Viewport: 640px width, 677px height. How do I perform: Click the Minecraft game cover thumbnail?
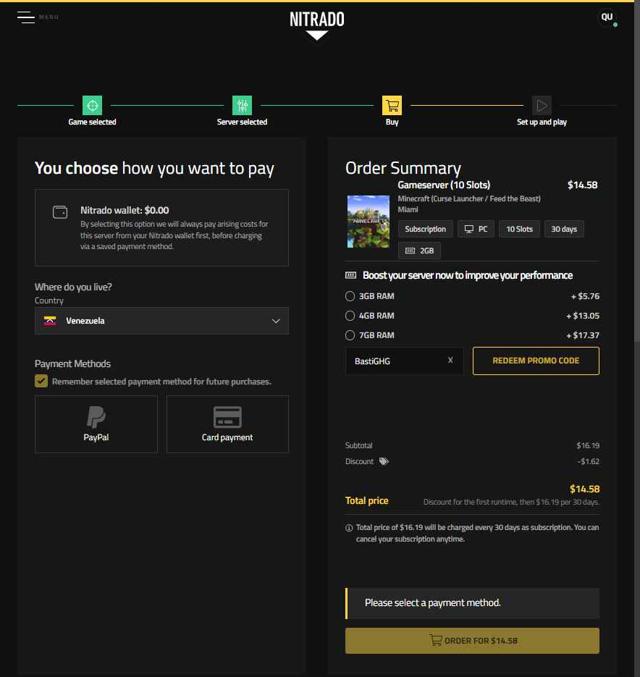(x=368, y=221)
